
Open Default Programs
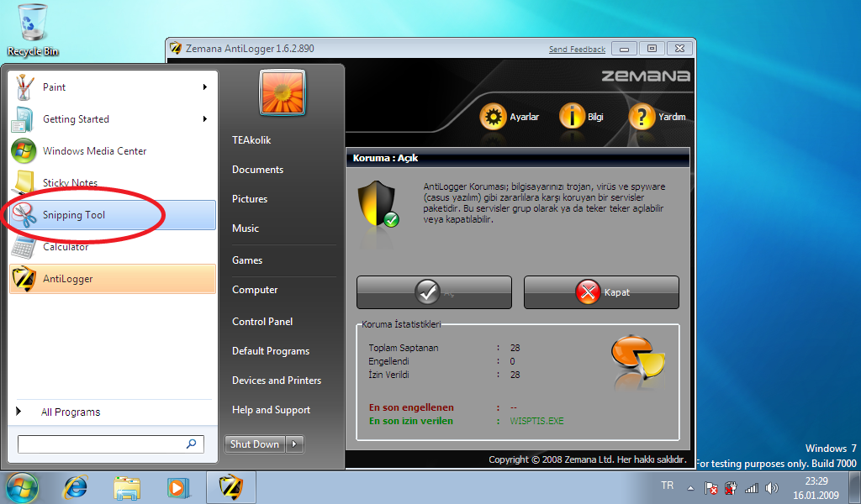pos(271,351)
